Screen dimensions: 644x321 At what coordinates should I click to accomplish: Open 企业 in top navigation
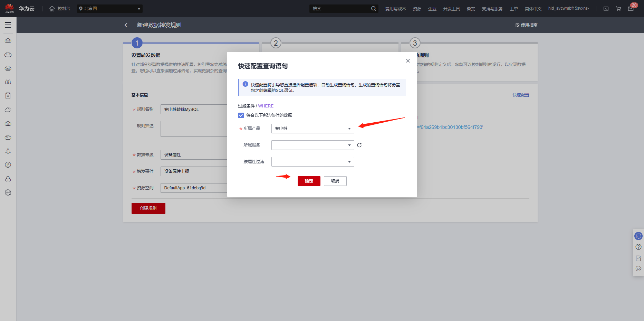pyautogui.click(x=432, y=9)
